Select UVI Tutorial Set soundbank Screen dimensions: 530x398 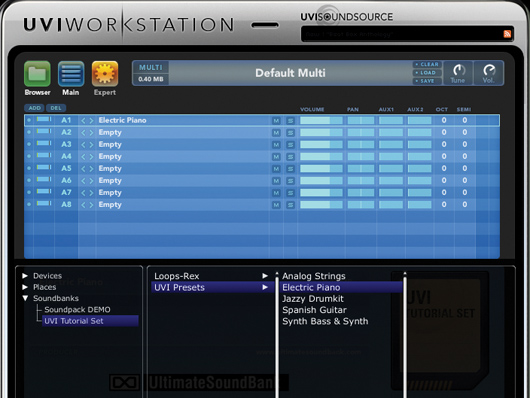point(90,321)
